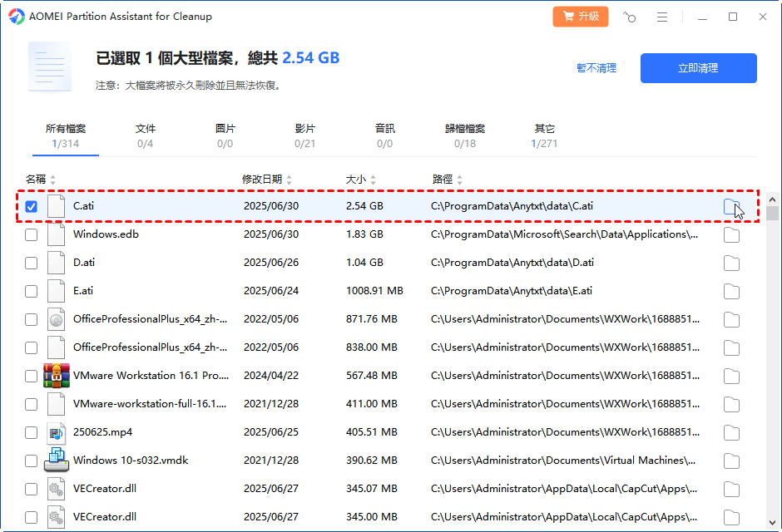This screenshot has height=532, width=782.
Task: Click the 2024/04/22 date cell
Action: pos(271,375)
